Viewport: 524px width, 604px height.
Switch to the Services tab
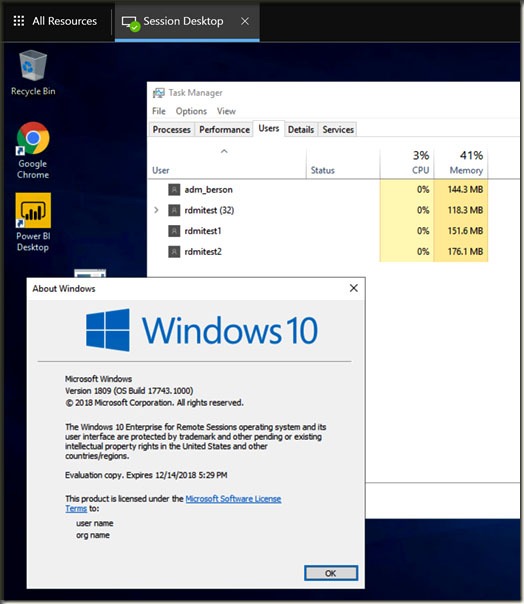click(338, 129)
